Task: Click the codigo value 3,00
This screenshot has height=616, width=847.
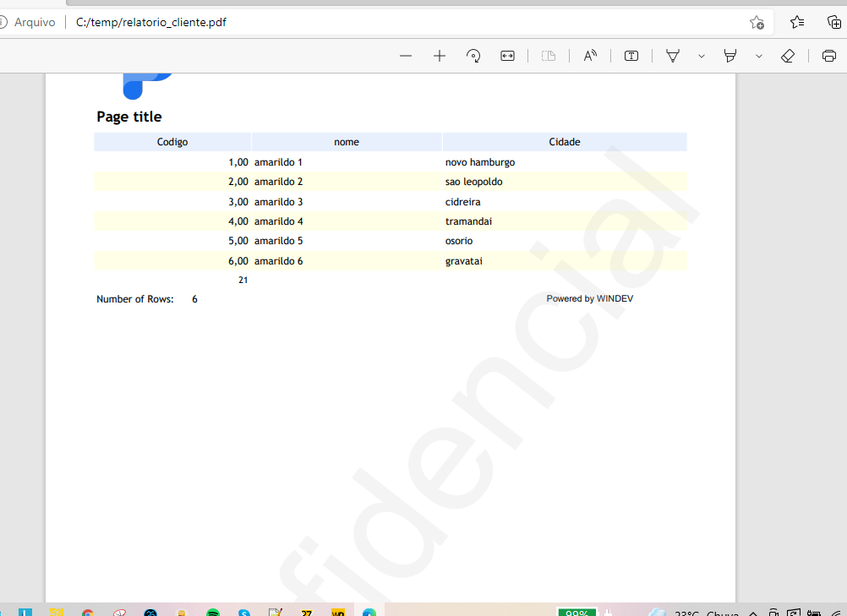Action: click(238, 202)
